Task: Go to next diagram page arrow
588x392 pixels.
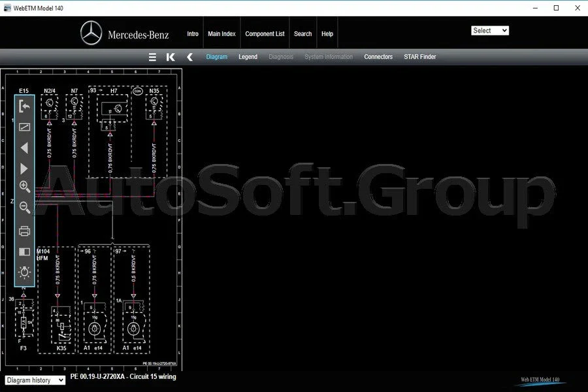Action: pos(24,169)
